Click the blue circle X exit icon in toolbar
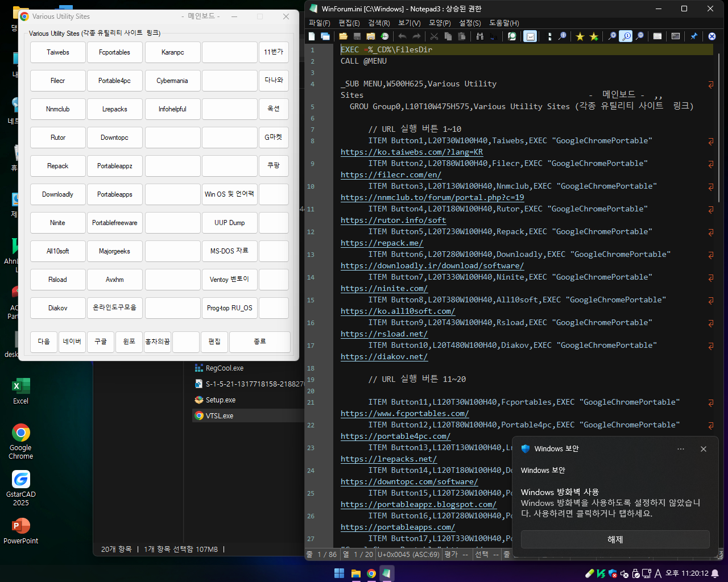728x582 pixels. (x=712, y=36)
